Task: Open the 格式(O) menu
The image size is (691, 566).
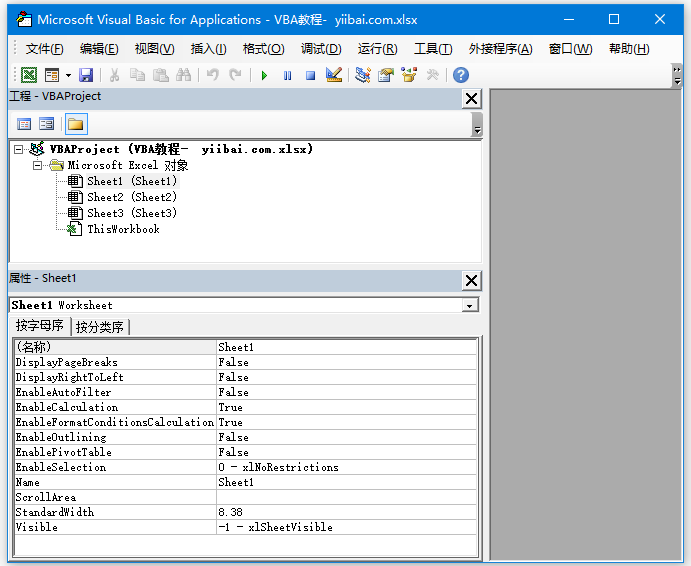Action: pos(264,49)
